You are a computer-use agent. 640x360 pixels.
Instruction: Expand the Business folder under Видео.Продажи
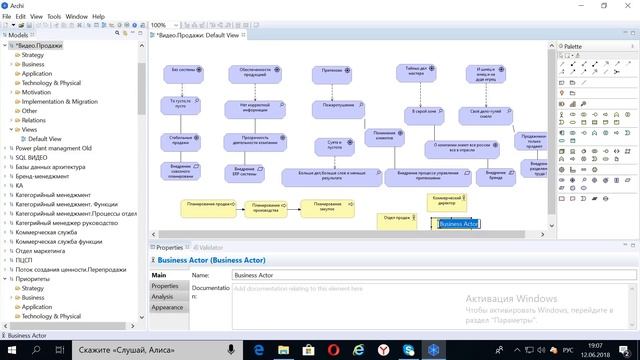pos(11,64)
